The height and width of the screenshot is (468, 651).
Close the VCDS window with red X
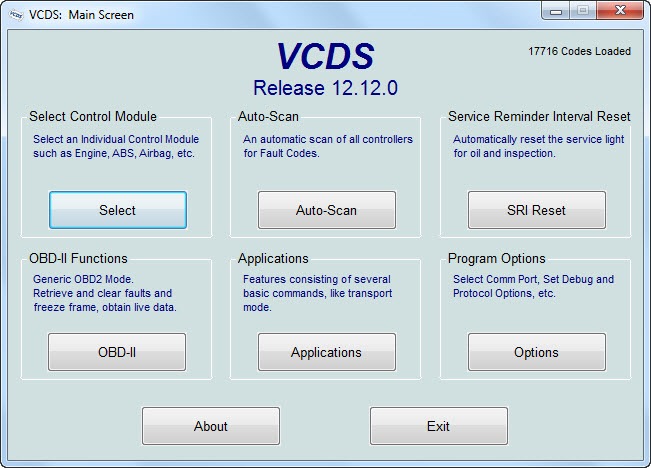[620, 10]
